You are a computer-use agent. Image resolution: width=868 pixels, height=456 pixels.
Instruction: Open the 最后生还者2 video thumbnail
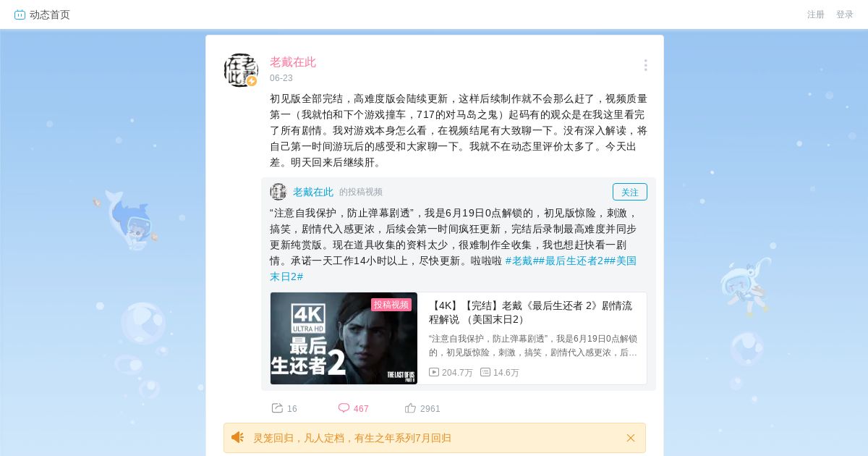(344, 338)
